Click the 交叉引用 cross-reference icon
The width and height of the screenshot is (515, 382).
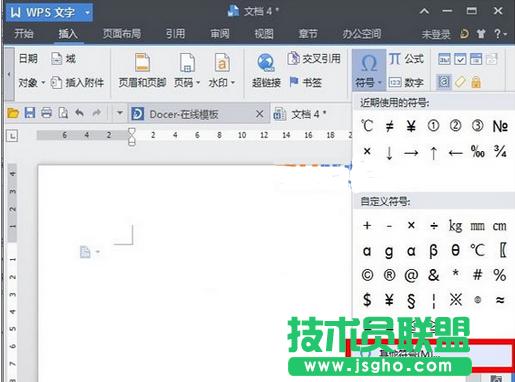point(294,58)
